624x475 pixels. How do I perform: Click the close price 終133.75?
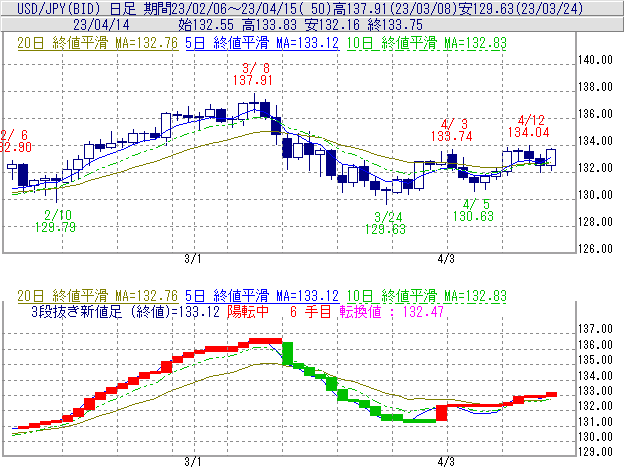click(395, 25)
